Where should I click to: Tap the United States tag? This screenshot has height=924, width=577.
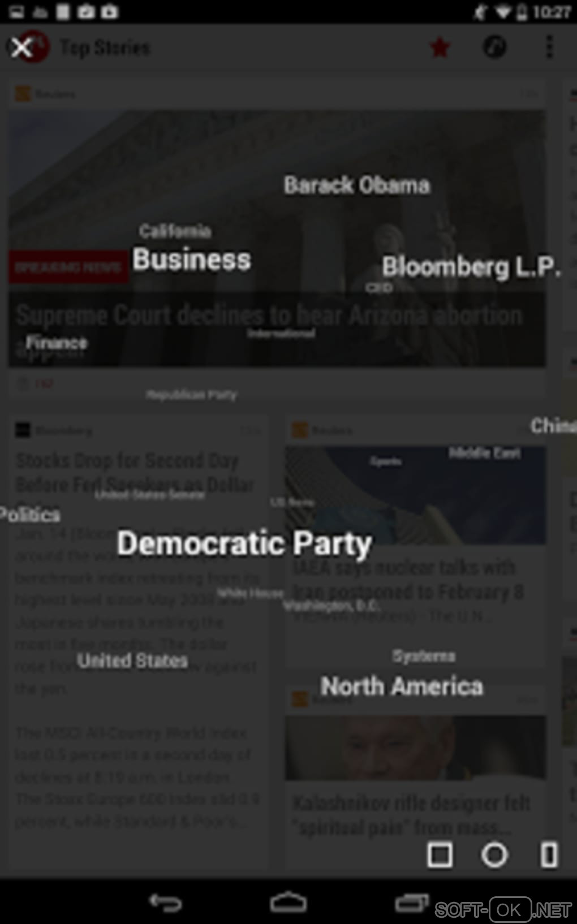tap(132, 660)
